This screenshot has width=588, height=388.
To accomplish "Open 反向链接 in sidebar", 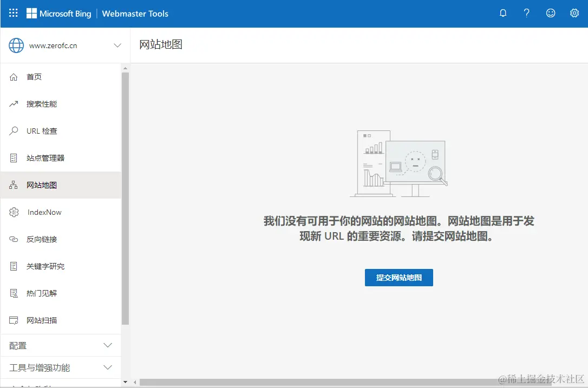I will (61, 239).
